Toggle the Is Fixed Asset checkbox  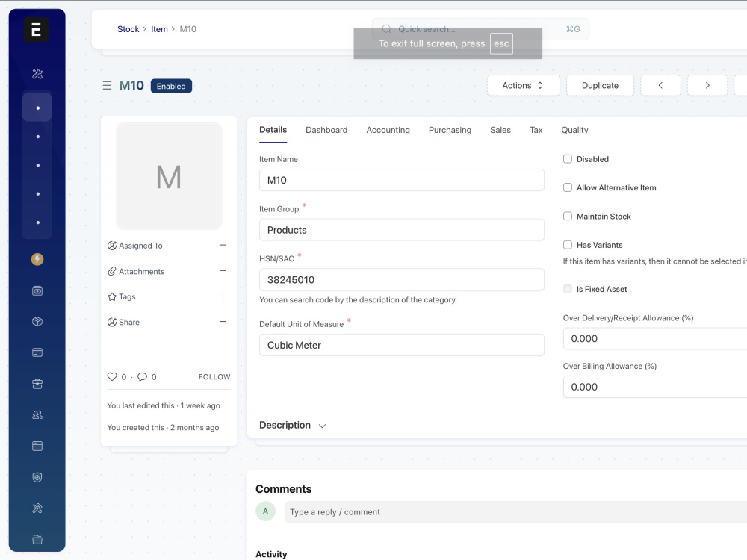click(568, 288)
